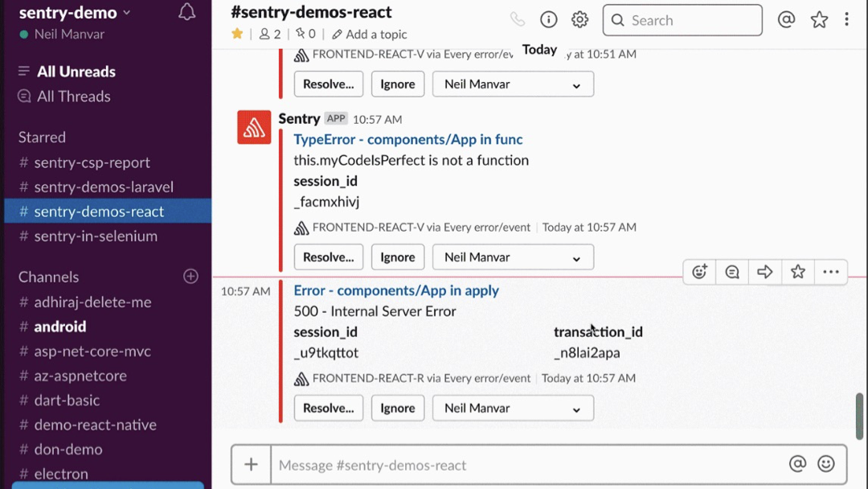Open more actions for hovered message
This screenshot has height=489, width=868.
(x=830, y=272)
